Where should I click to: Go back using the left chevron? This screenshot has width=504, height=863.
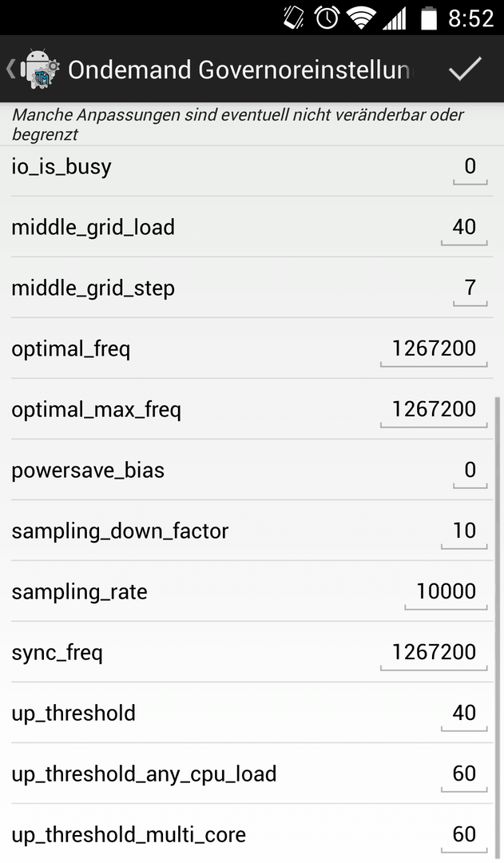click(x=10, y=70)
